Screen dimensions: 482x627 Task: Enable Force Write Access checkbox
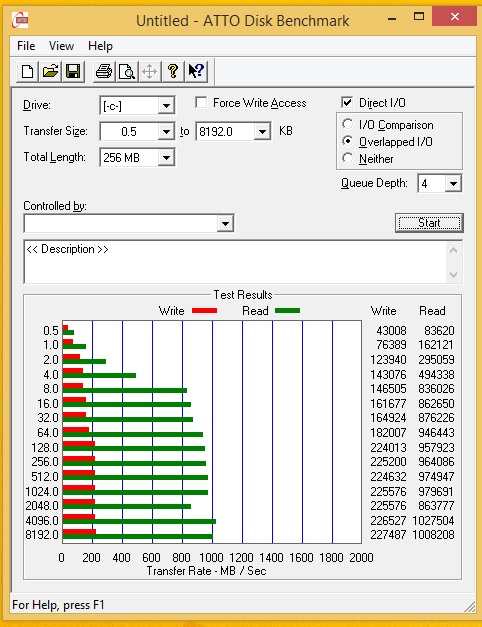pos(201,102)
